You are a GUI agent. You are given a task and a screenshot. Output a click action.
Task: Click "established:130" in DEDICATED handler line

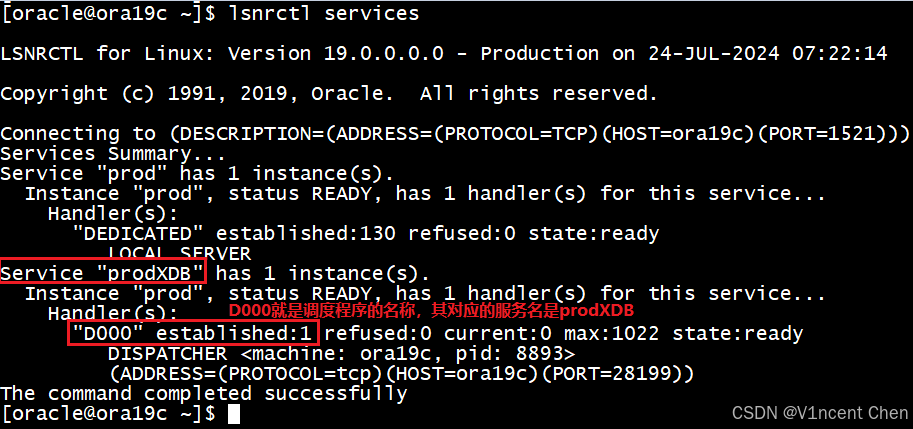[x=306, y=233]
